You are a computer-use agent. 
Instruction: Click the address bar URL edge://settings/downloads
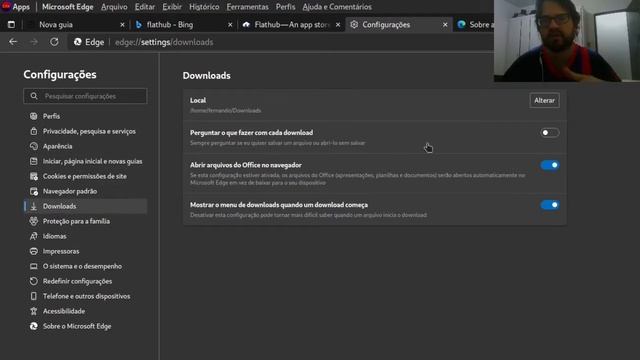[x=164, y=42]
